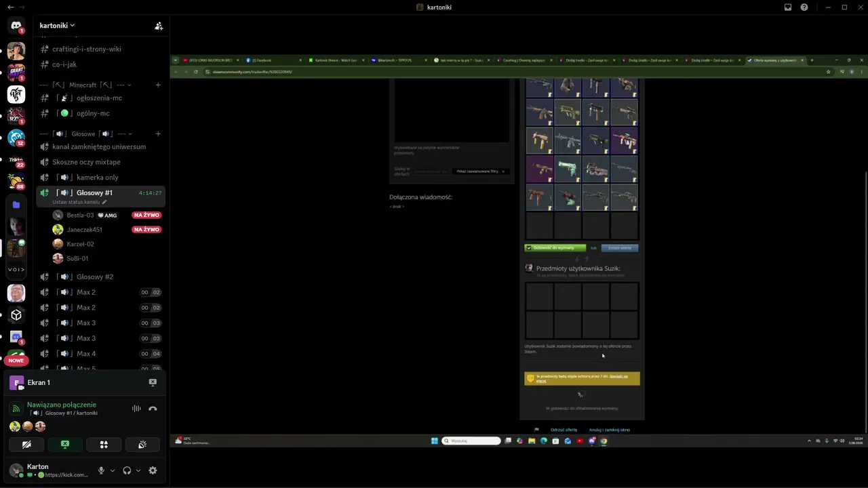Image resolution: width=868 pixels, height=488 pixels.
Task: Uncheck Gotowość do wymiany checkbox
Action: [529, 248]
